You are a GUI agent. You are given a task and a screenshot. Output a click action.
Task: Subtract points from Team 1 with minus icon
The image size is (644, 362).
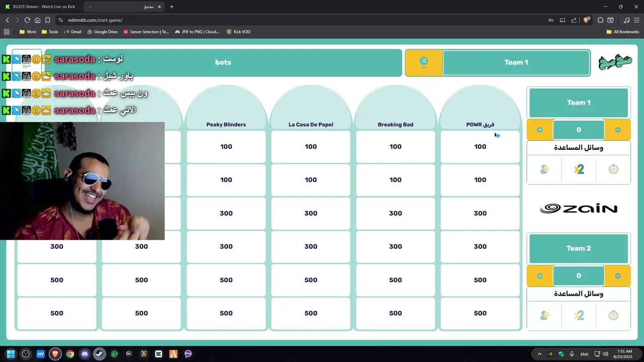point(618,130)
